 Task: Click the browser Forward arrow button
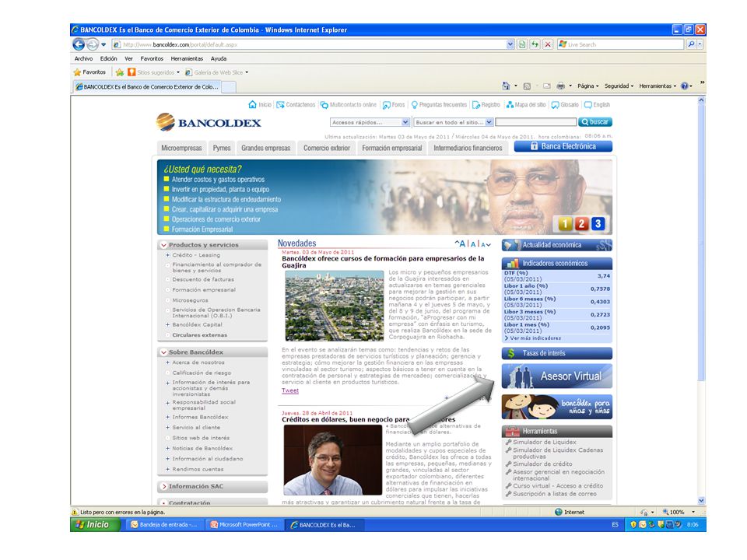(x=93, y=44)
